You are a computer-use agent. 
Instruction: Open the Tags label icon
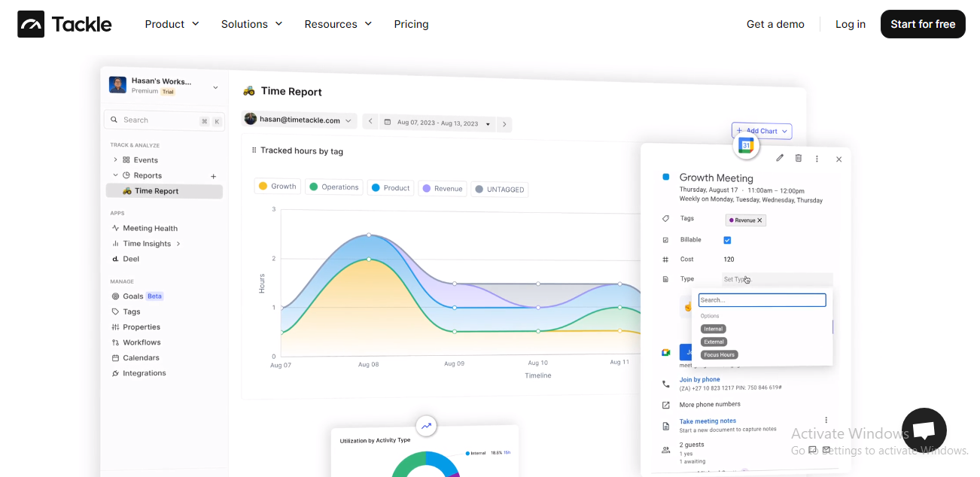click(x=115, y=311)
